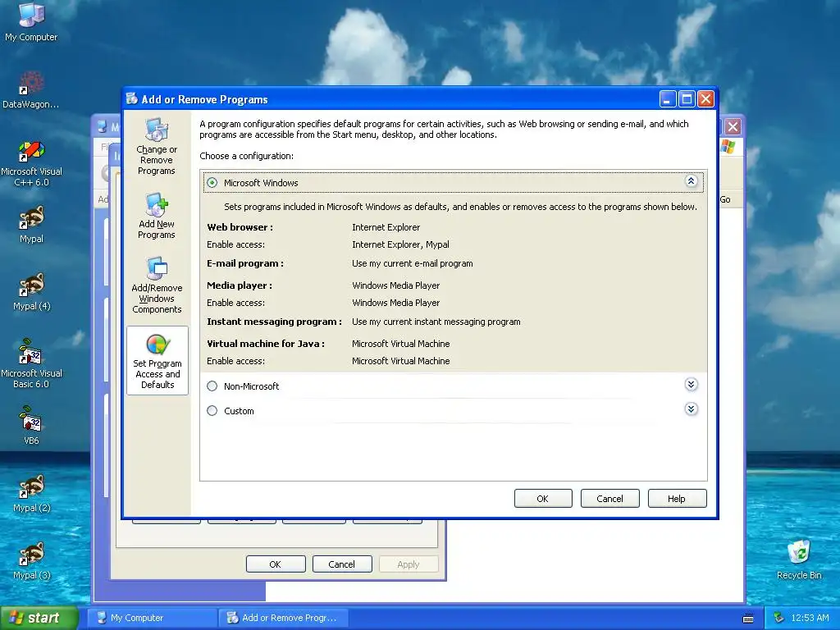Close the Add or Remove Programs window
This screenshot has height=630, width=840.
pyautogui.click(x=705, y=99)
